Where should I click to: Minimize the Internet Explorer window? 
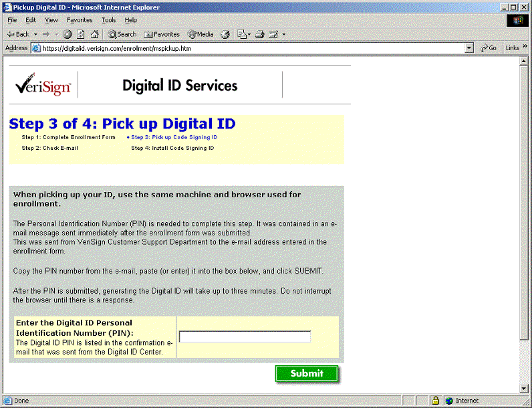tap(505, 7)
